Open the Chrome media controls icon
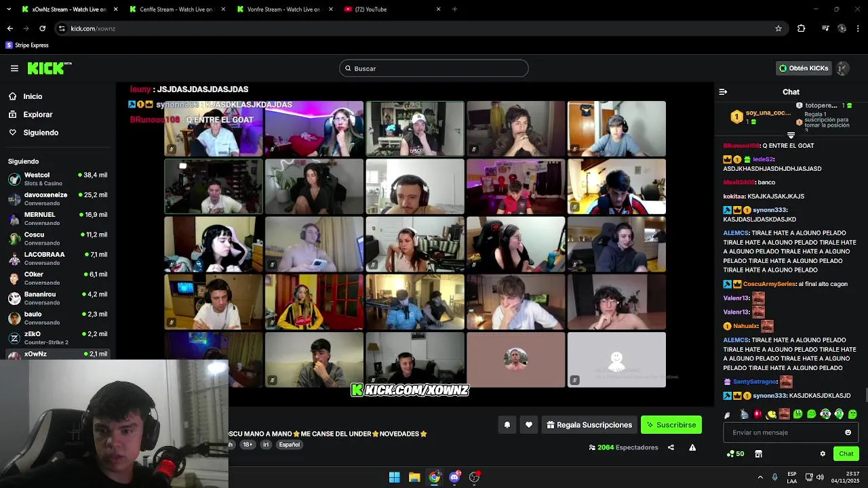The width and height of the screenshot is (868, 488). point(825,28)
